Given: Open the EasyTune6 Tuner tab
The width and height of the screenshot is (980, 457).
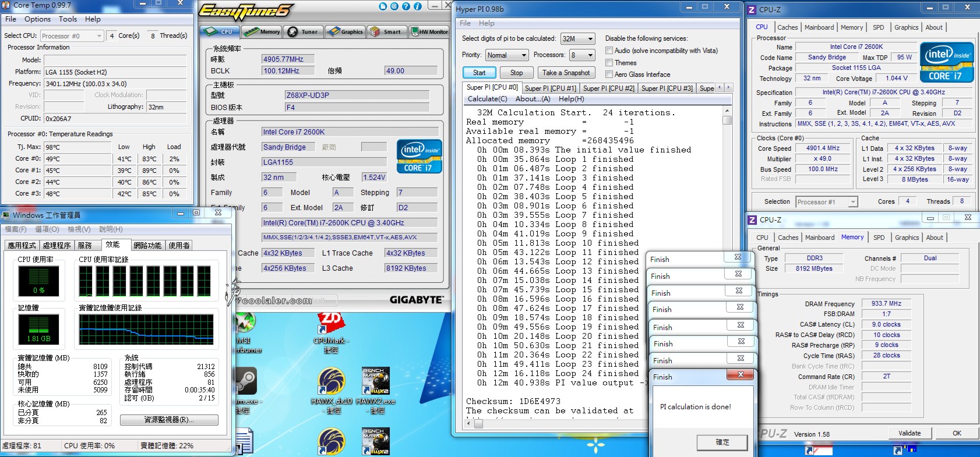Looking at the screenshot, I should click(x=304, y=31).
